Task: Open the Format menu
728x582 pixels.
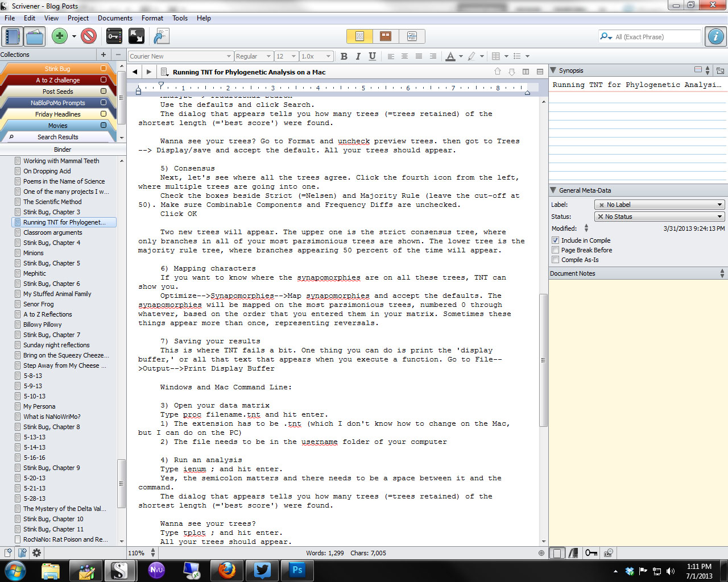Action: click(x=152, y=18)
